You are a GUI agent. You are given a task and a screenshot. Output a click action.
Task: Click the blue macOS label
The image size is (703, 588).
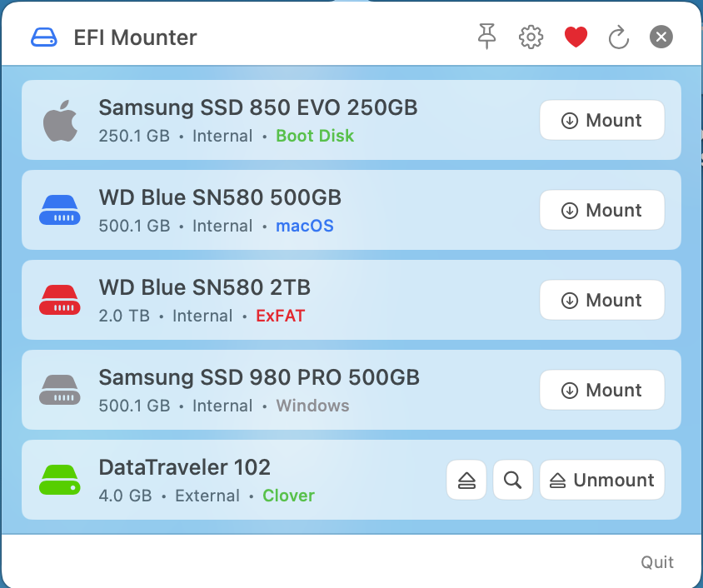(305, 226)
